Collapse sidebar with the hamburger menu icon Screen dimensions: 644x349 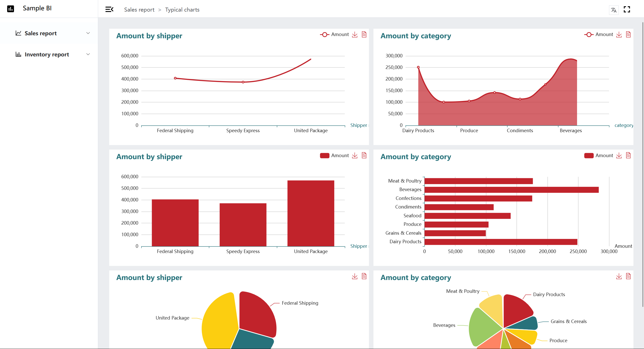(109, 10)
